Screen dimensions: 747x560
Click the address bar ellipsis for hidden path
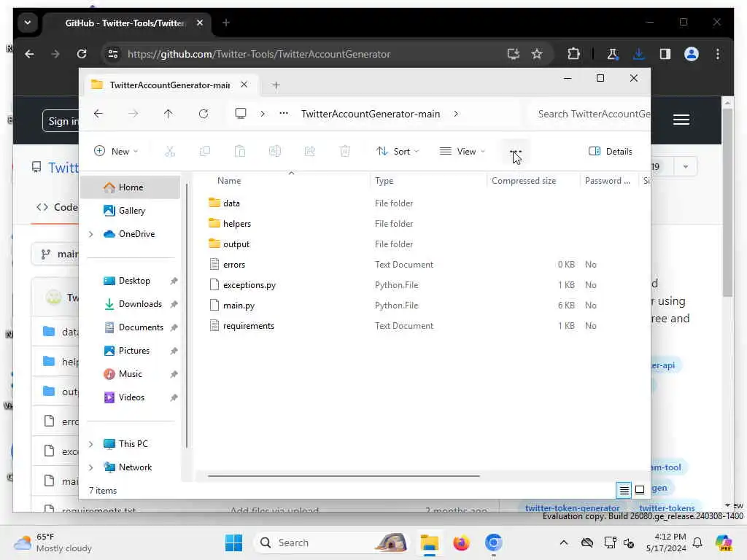[284, 113]
